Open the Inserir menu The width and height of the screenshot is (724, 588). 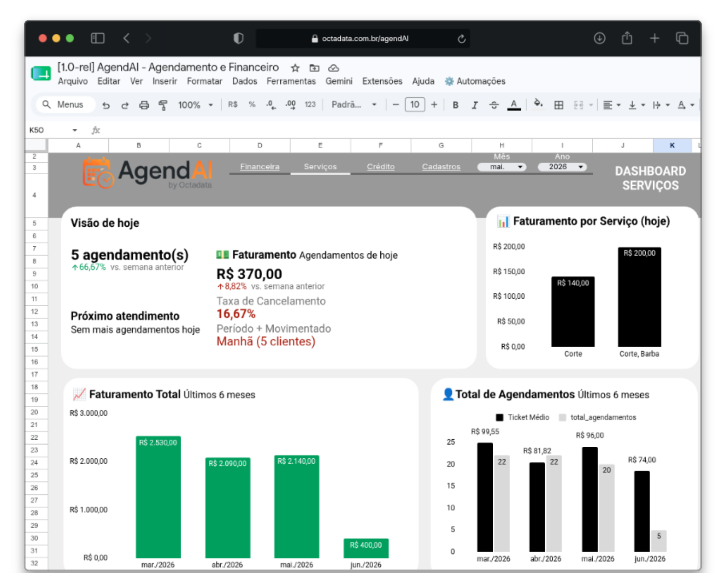[165, 81]
